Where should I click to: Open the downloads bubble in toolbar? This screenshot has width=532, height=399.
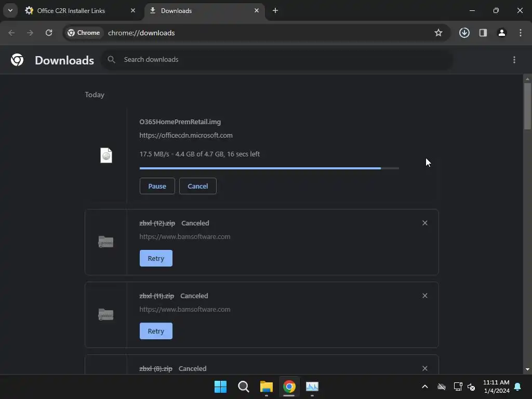(x=464, y=33)
